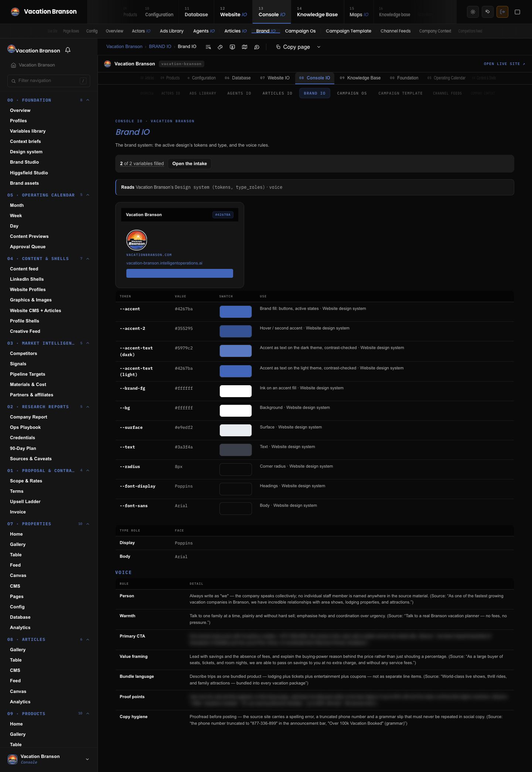Collapse the 05 Operating Calendar section
Image resolution: width=532 pixels, height=772 pixels.
click(88, 195)
